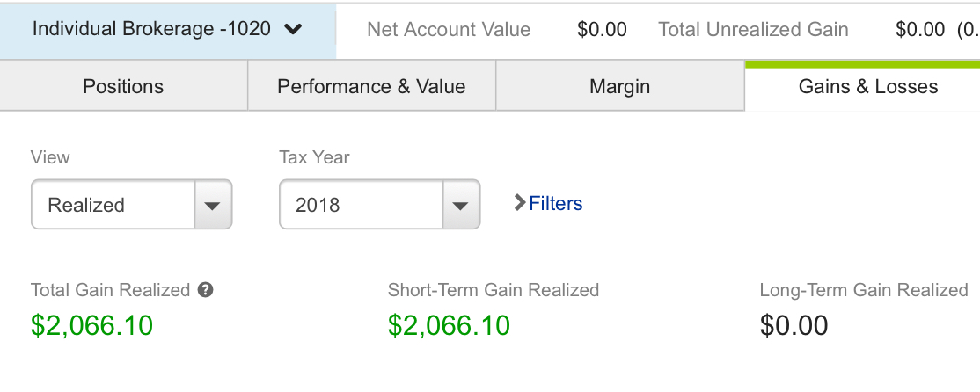980x392 pixels.
Task: Switch to the Positions tab
Action: (x=123, y=86)
